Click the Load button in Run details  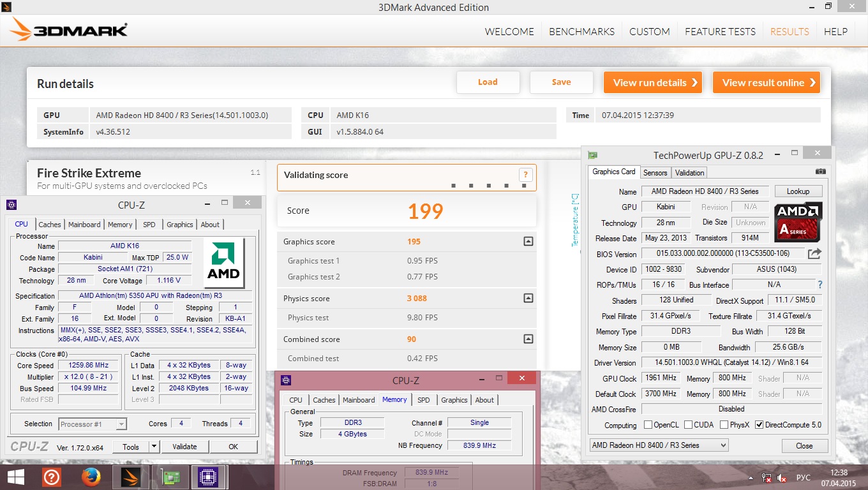tap(488, 82)
